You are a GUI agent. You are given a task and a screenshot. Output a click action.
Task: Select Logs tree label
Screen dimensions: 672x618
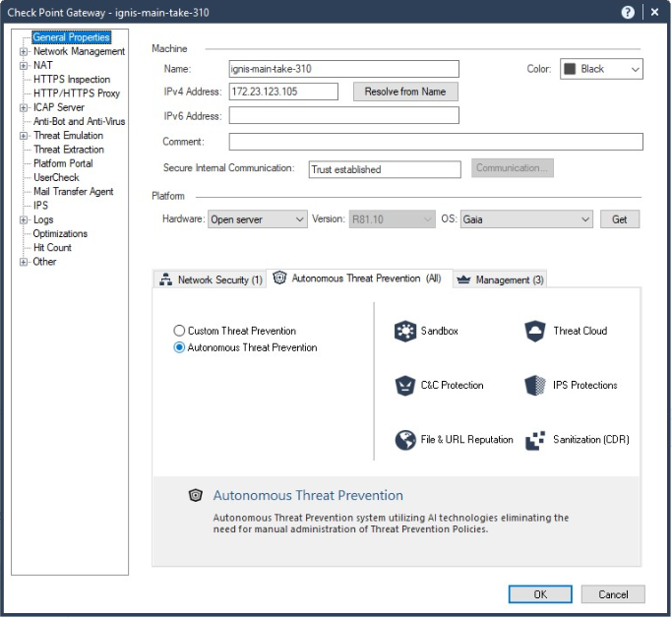(x=43, y=219)
